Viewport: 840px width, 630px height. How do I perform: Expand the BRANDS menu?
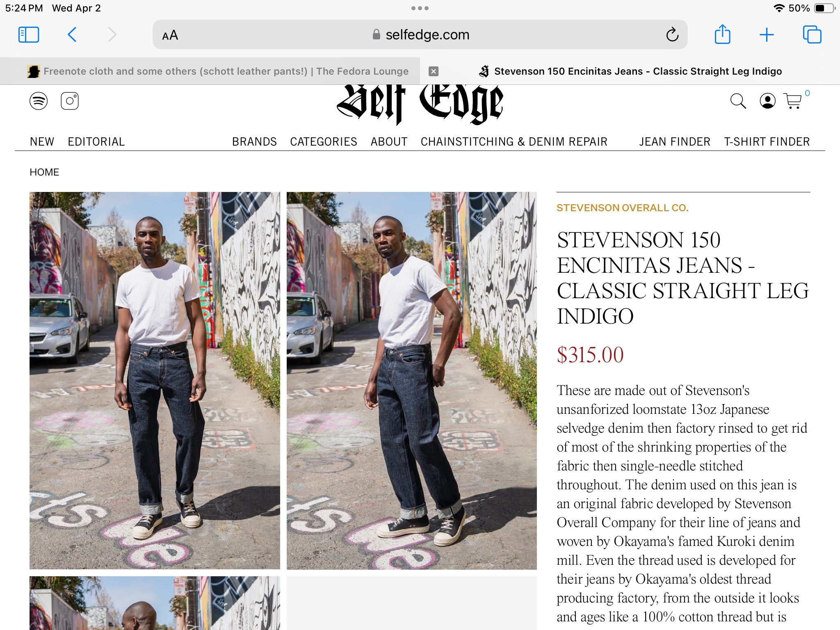click(254, 142)
